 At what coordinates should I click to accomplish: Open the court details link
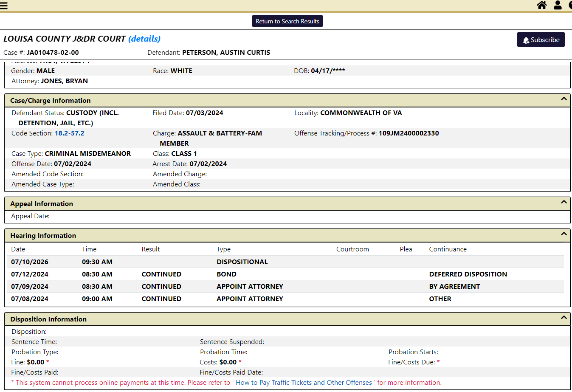pos(144,39)
